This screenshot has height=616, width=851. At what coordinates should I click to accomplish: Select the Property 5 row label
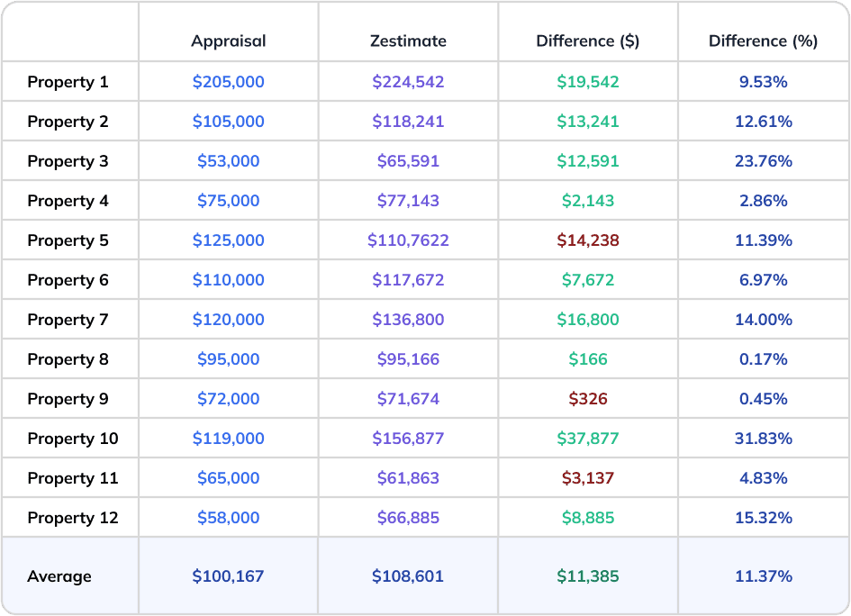click(68, 240)
